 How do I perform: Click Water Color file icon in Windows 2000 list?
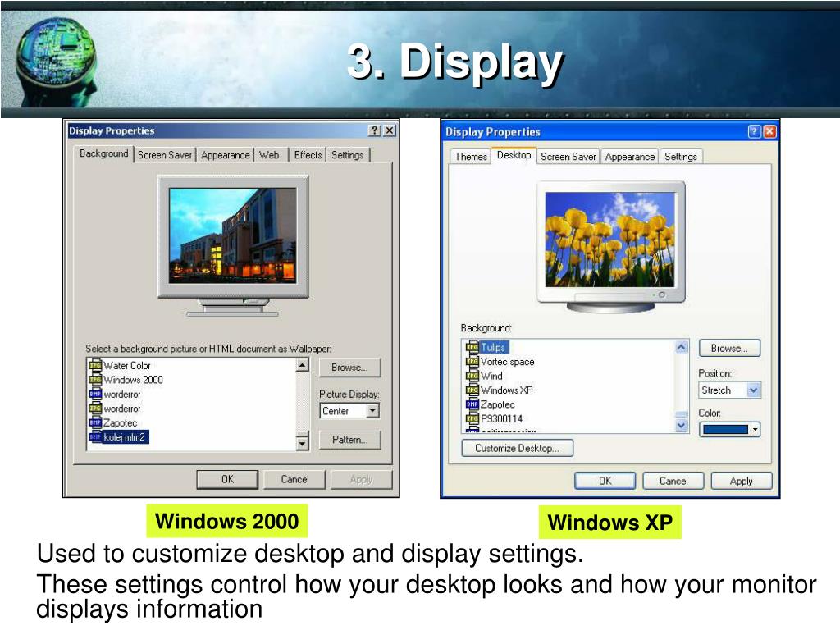[95, 365]
